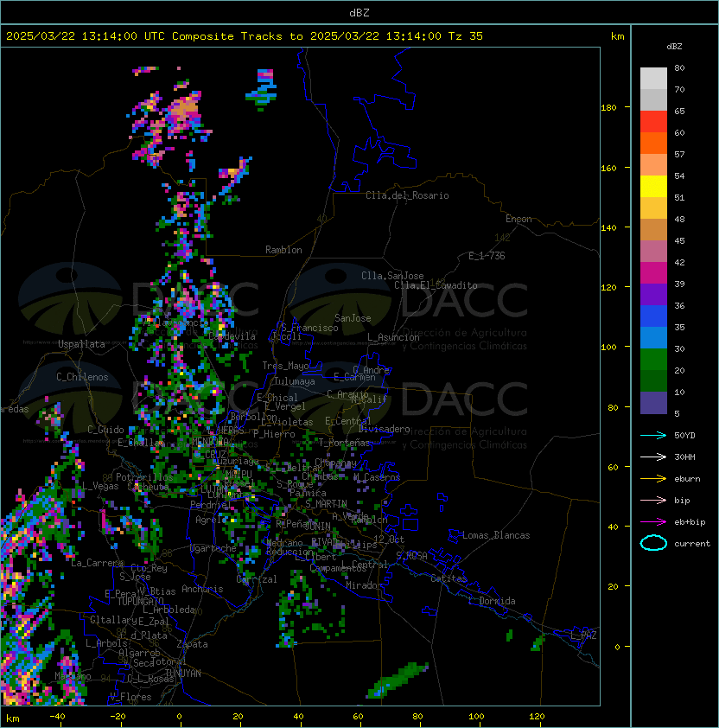Pick the magenta 39-42 dBZ color swatch
The height and width of the screenshot is (728, 719).
tap(653, 273)
